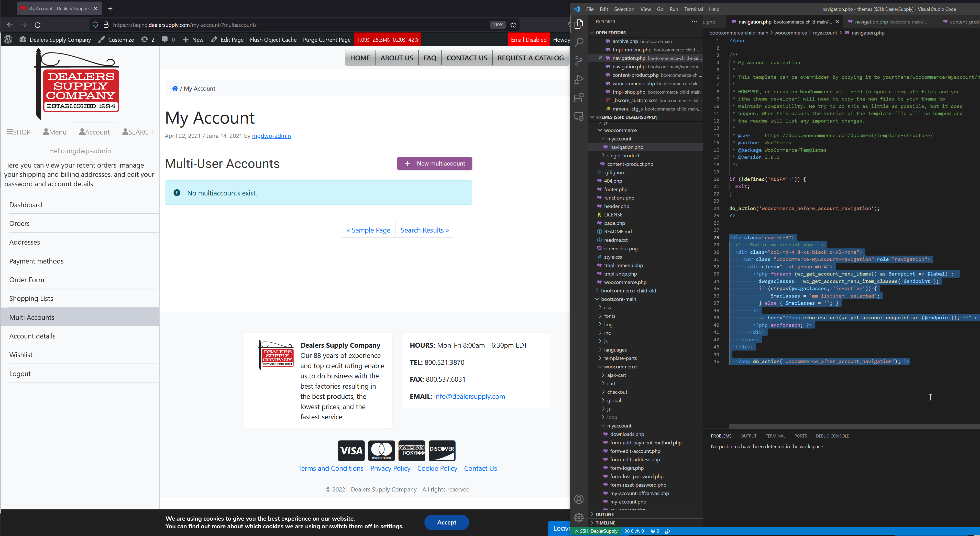
Task: Click the WordPress logo in admin bar
Action: click(8, 39)
